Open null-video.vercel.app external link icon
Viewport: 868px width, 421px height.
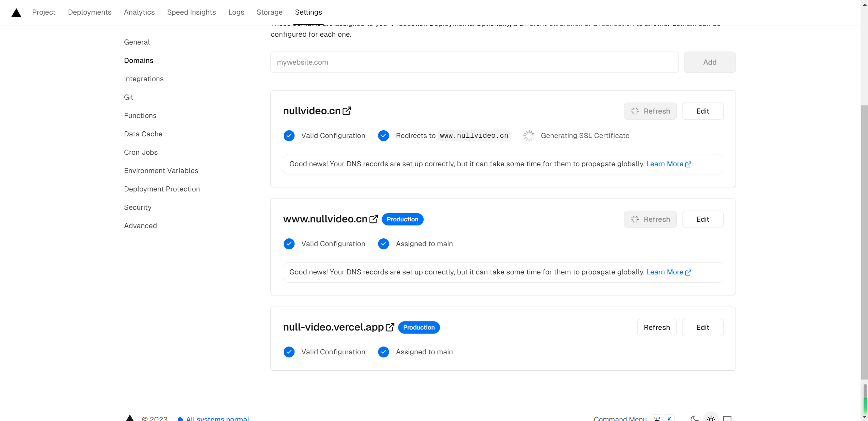click(390, 327)
